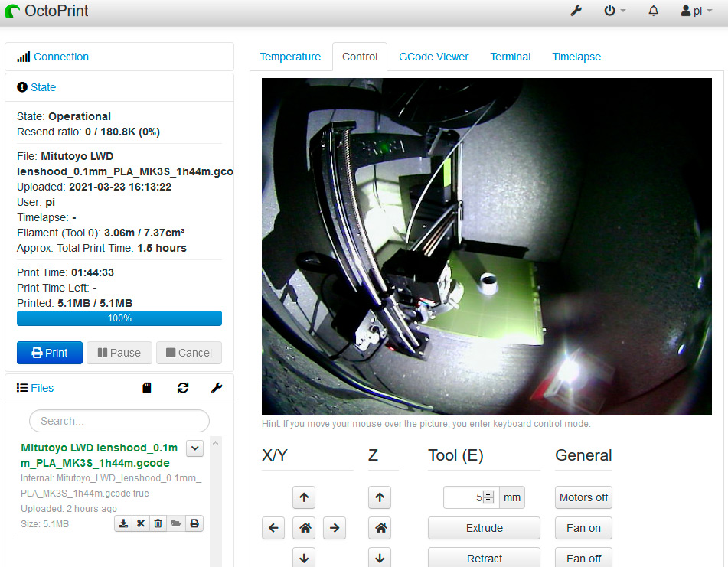Open the pi user menu
This screenshot has width=728, height=567.
tap(696, 11)
